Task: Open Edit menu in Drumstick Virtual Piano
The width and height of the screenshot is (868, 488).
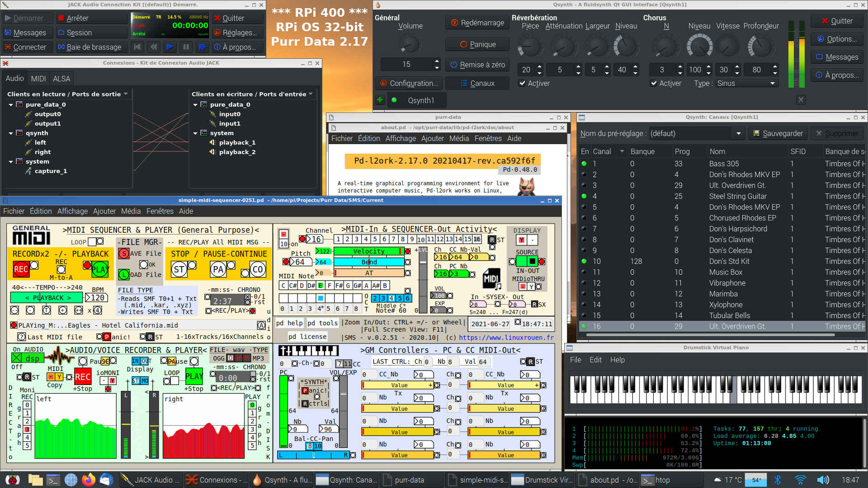Action: (595, 360)
